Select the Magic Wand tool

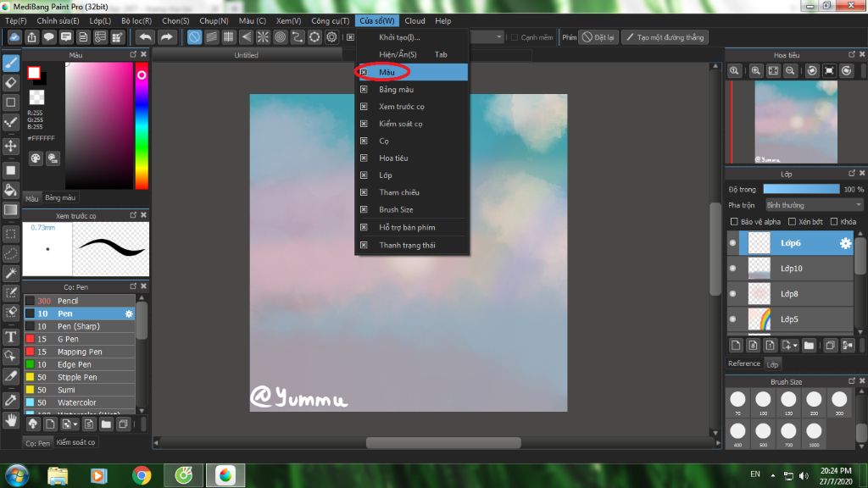[x=11, y=273]
